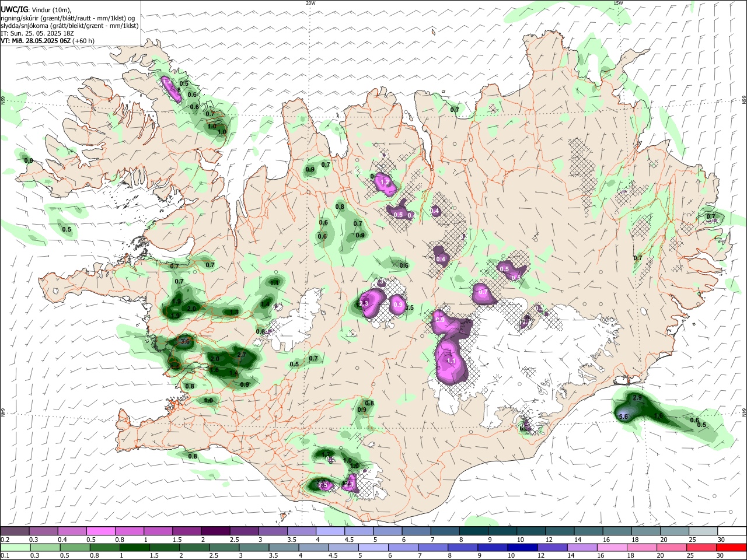Click the 'UWC/IG' title text
Viewport: 747px width, 560px height.
pyautogui.click(x=14, y=9)
